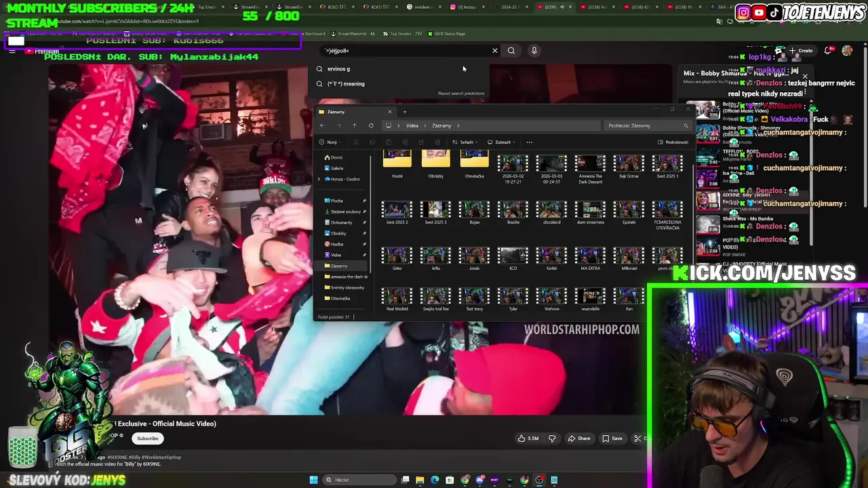The width and height of the screenshot is (868, 488).
Task: Click the Prohledat: Záznamy search field
Action: coord(648,125)
